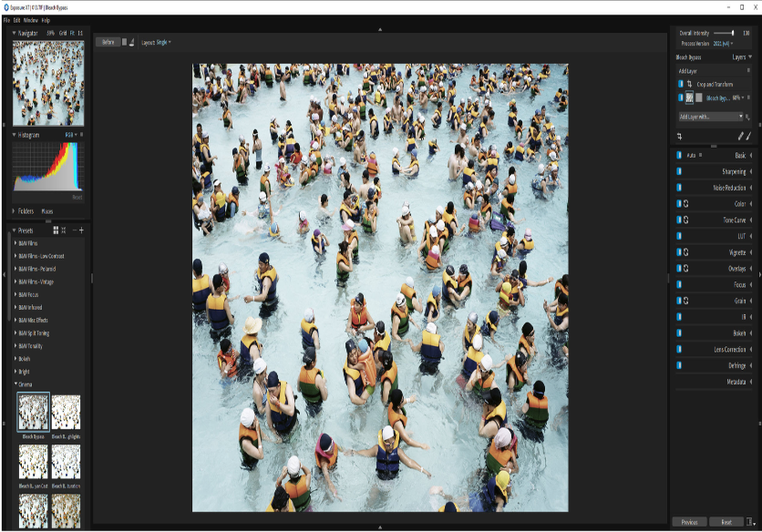Set Navigator zoom to Fit
Screen dimensions: 762x532
[x=72, y=33]
